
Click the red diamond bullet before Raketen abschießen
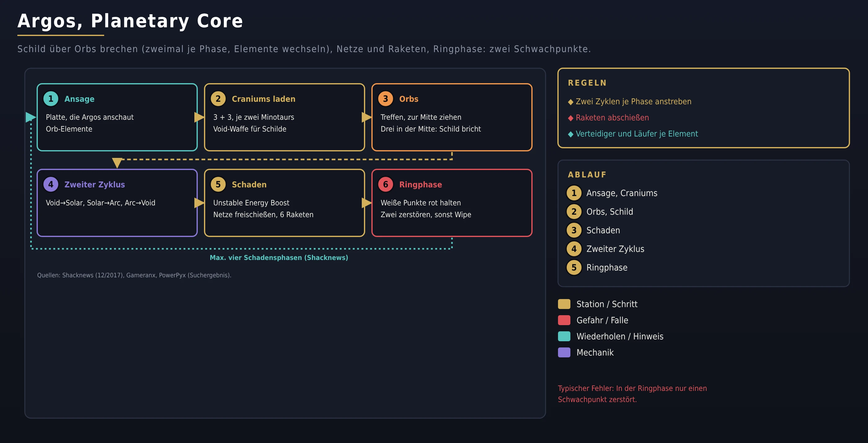(570, 118)
